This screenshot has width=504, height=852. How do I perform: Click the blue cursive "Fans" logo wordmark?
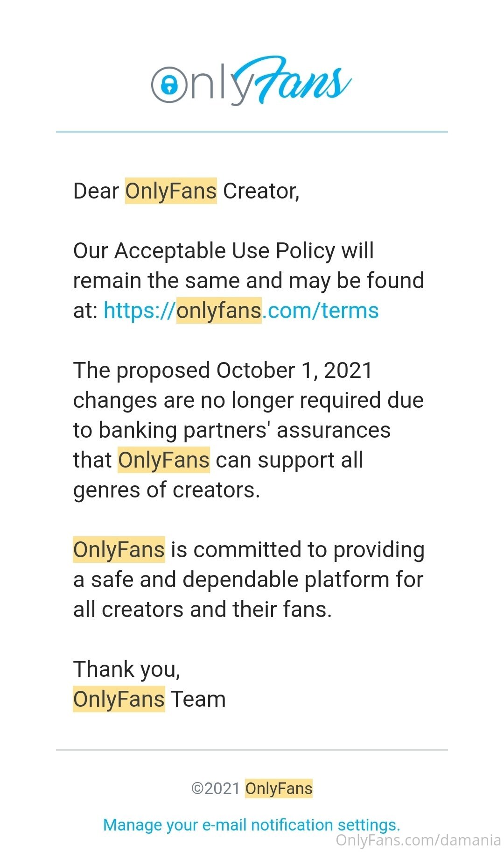(299, 80)
